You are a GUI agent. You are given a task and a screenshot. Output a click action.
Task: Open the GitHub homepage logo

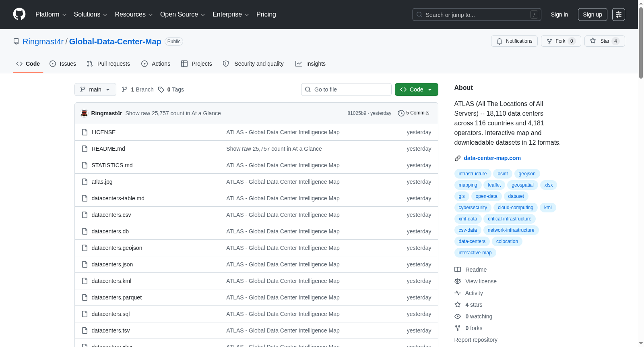pyautogui.click(x=19, y=14)
